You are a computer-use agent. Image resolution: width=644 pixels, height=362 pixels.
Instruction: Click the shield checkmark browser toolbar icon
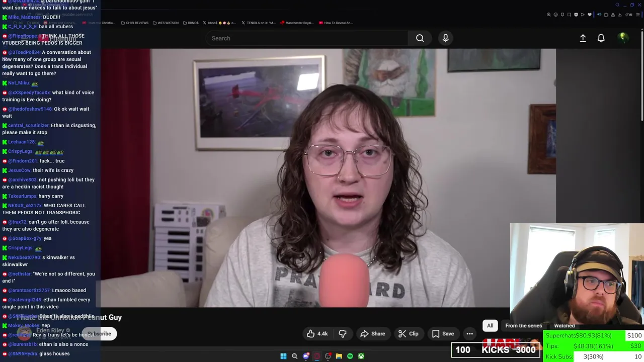click(x=576, y=15)
